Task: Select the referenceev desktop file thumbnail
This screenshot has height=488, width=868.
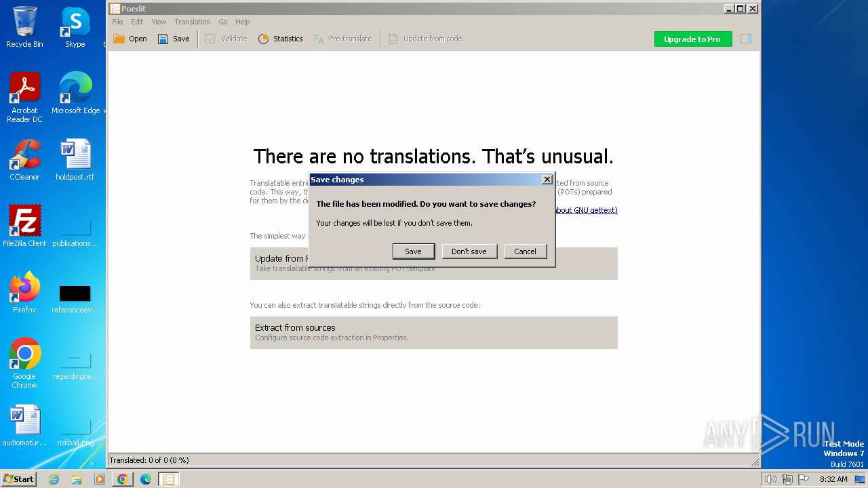Action: 75,293
